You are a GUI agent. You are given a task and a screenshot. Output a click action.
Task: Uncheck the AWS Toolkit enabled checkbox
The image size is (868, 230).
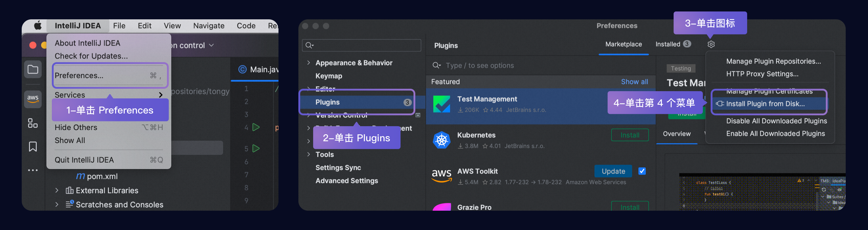click(642, 171)
